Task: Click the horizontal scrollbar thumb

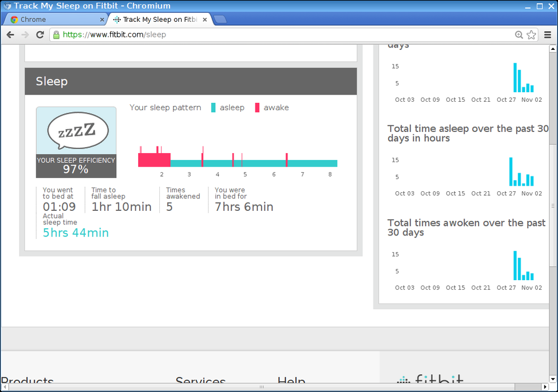Action: tap(262, 386)
